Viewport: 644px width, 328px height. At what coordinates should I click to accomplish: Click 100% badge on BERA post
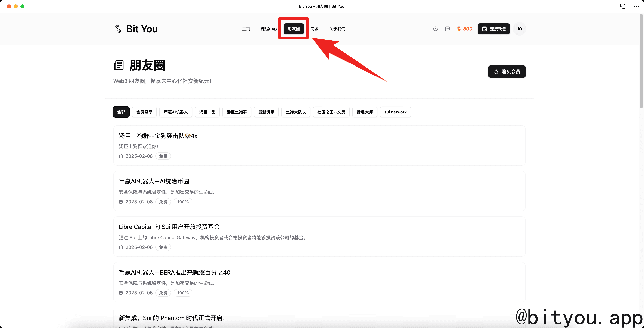[x=183, y=293]
